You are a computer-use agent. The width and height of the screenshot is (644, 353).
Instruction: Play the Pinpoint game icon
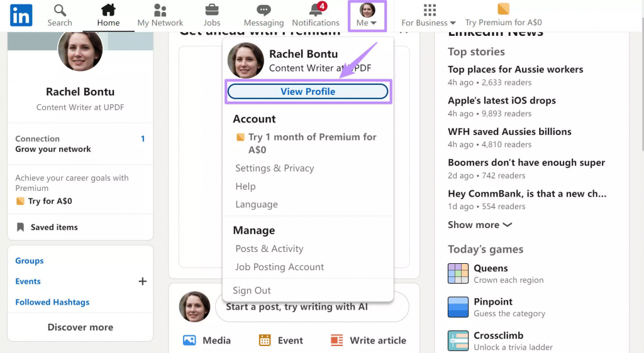pyautogui.click(x=458, y=307)
